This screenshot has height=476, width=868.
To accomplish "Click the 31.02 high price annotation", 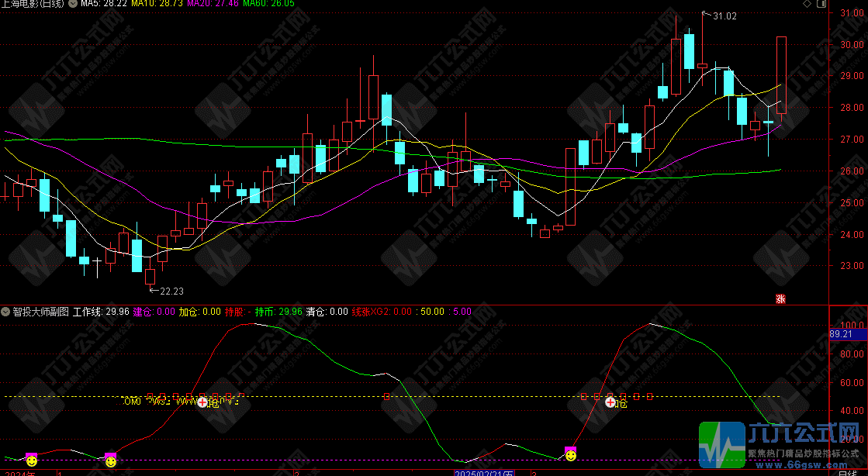I will pos(724,16).
